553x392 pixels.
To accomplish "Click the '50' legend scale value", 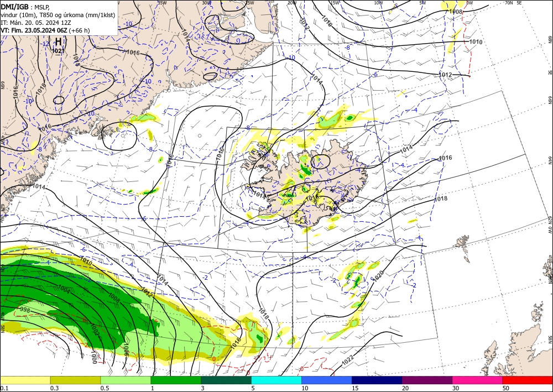I will click(507, 388).
